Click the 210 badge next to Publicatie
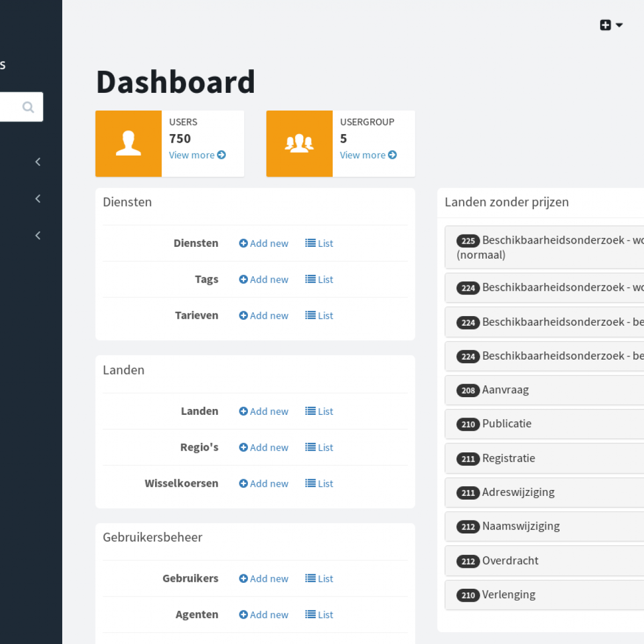This screenshot has height=644, width=644. pos(468,425)
